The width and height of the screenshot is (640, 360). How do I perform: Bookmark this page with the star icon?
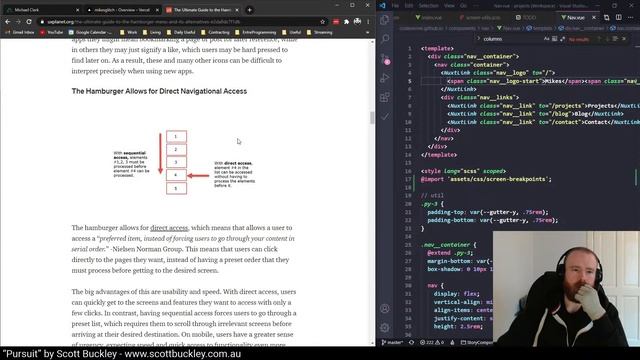pos(322,22)
